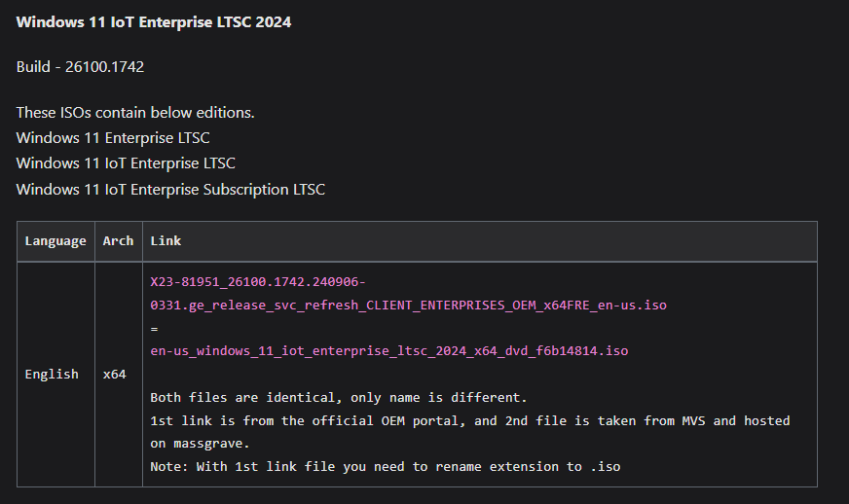Image resolution: width=849 pixels, height=504 pixels.
Task: Click the 'Note: With 1st link file' line
Action: click(385, 467)
